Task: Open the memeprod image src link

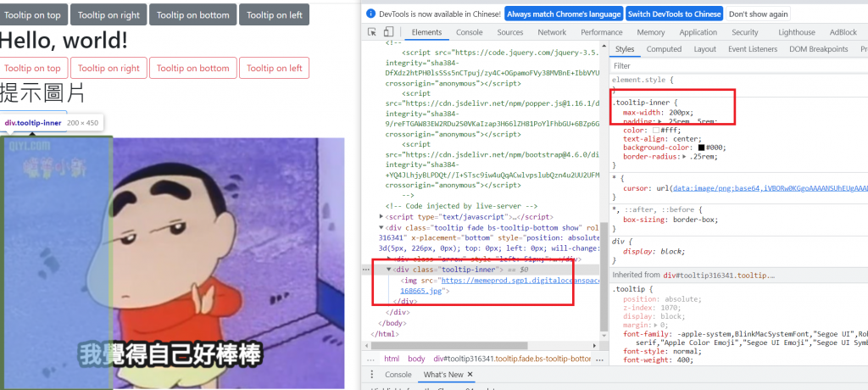Action: 521,281
